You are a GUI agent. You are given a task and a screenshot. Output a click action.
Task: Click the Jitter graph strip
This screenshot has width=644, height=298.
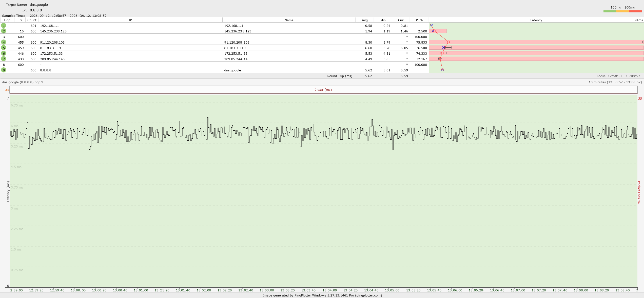click(x=324, y=89)
